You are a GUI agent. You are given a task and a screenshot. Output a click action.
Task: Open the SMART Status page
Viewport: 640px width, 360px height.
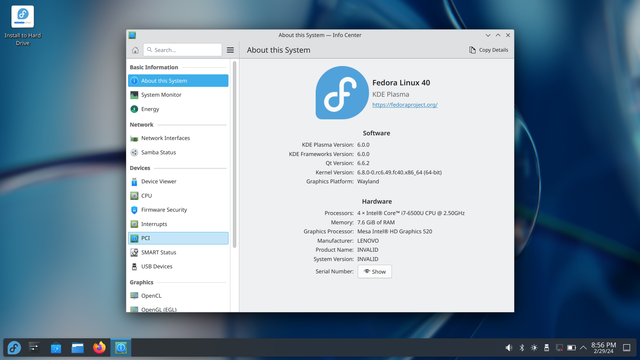click(x=178, y=252)
